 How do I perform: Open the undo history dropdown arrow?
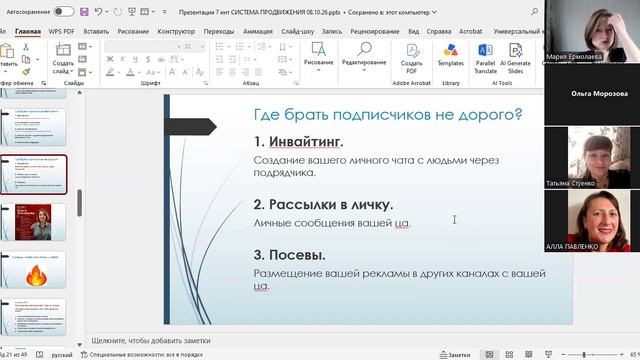(107, 12)
